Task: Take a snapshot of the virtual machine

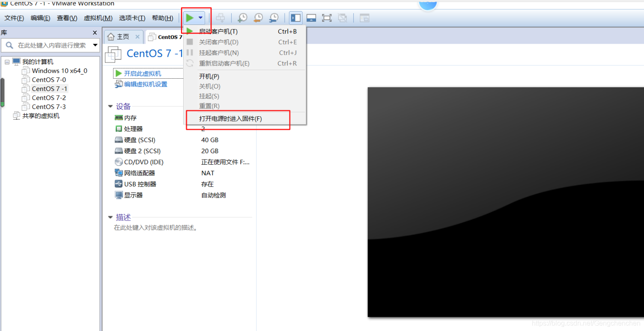Action: [x=242, y=18]
